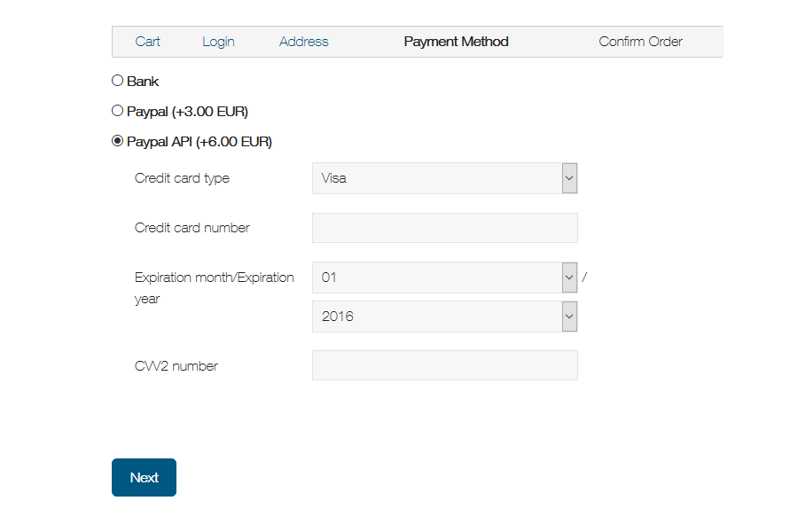The width and height of the screenshot is (798, 532).
Task: Jump to the Confirm Order step
Action: [x=640, y=42]
